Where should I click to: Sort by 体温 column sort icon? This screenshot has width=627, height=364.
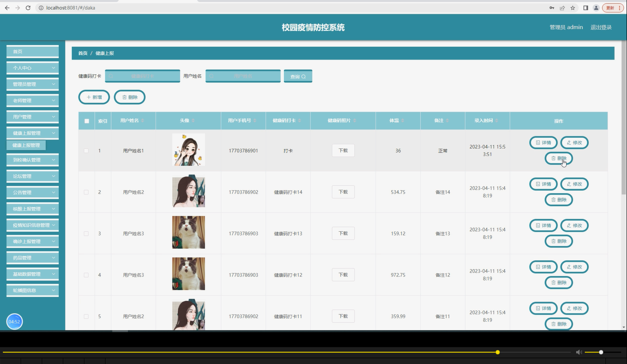402,120
